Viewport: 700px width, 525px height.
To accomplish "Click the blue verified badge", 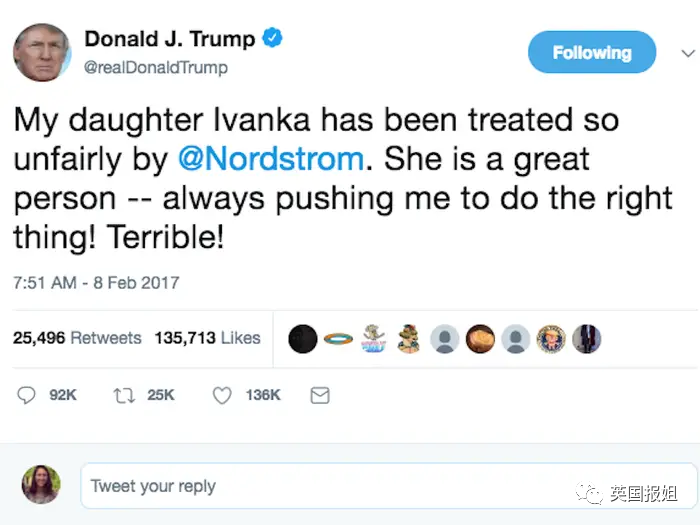I will click(x=272, y=39).
